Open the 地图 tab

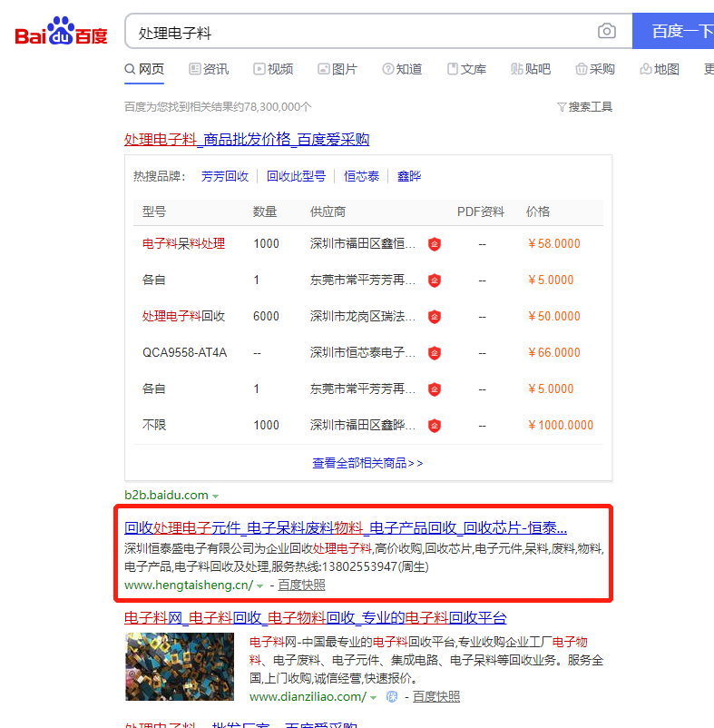(660, 69)
